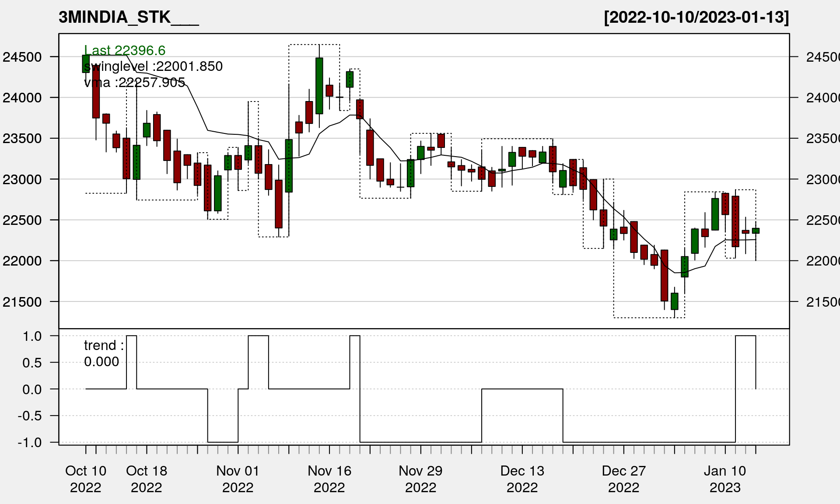This screenshot has height=504, width=840.
Task: Click the Dec 27 2022 axis label
Action: (624, 479)
